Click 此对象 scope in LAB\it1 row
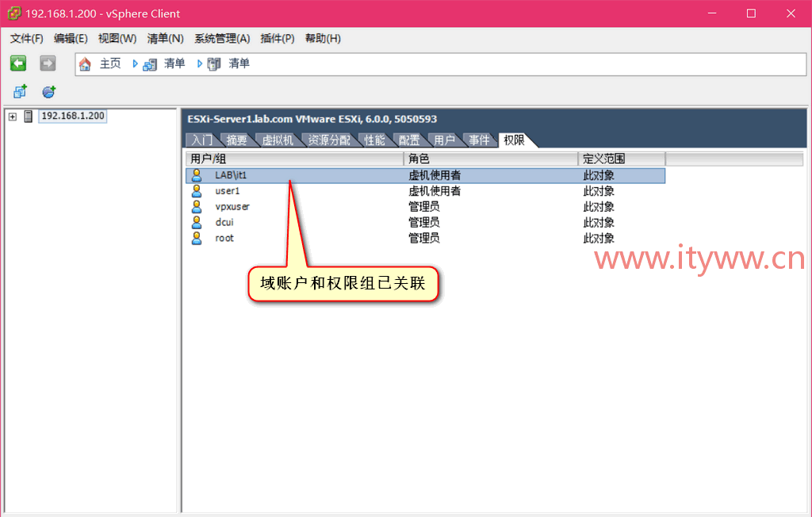 (599, 175)
